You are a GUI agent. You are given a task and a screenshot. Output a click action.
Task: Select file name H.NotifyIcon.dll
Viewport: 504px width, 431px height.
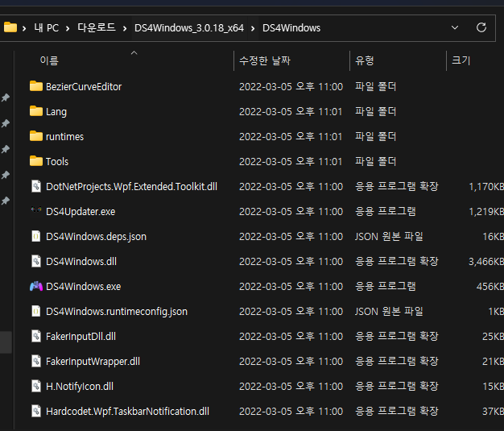click(x=80, y=387)
